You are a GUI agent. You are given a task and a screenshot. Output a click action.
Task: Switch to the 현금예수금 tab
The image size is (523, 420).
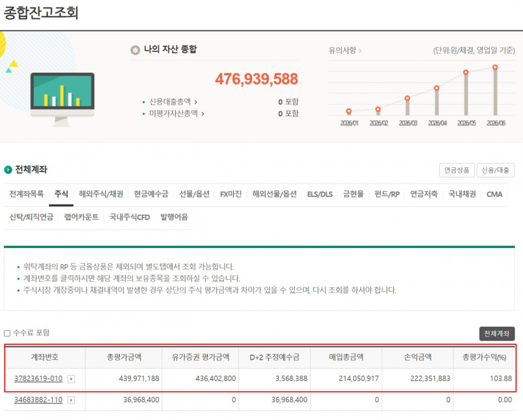click(x=151, y=194)
